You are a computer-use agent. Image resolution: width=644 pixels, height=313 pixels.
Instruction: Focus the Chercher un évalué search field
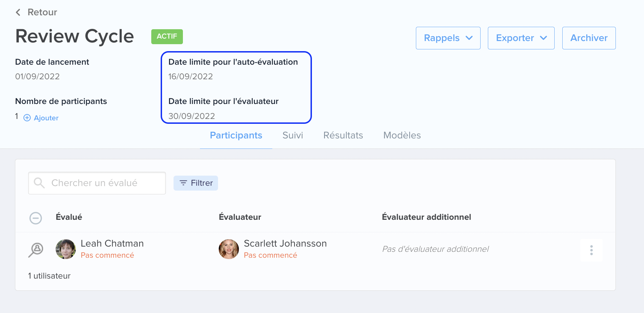(97, 183)
